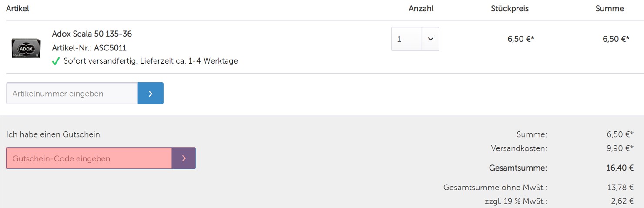Viewport: 644px width, 208px height.
Task: Click the Anzahl column header
Action: 421,9
